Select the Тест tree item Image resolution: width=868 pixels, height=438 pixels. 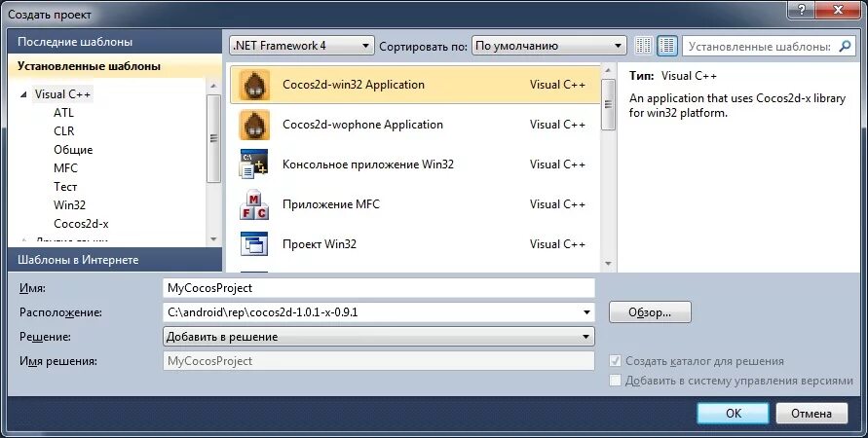pos(65,187)
